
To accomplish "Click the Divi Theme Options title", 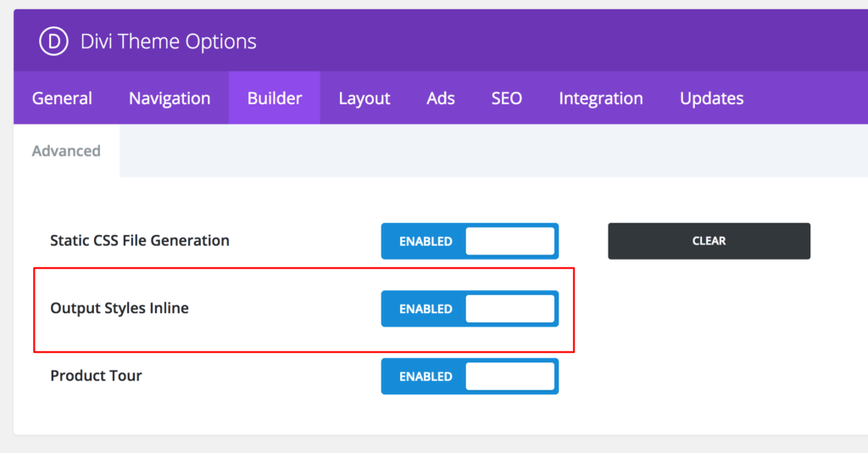I will (168, 42).
